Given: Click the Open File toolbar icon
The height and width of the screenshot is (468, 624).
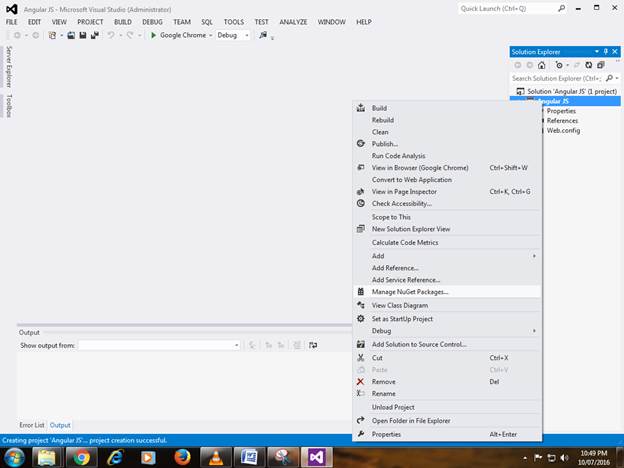Looking at the screenshot, I should [x=71, y=35].
